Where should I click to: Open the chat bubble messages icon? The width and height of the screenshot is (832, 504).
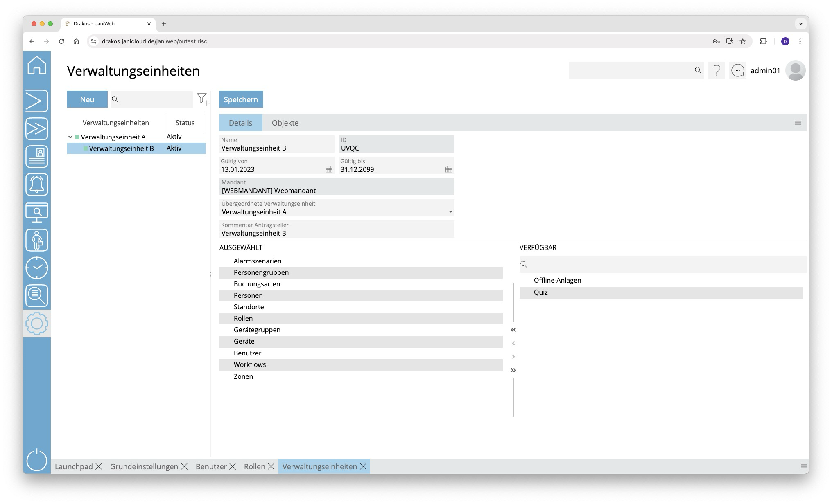coord(737,71)
